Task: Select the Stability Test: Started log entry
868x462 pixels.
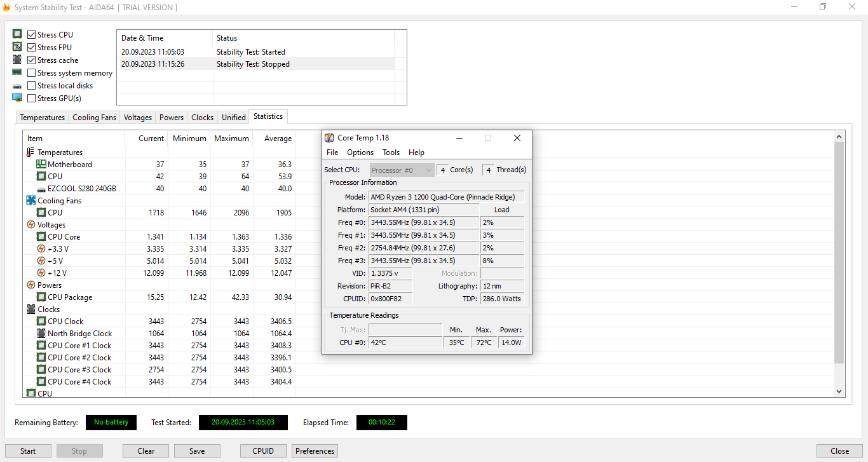Action: (256, 52)
